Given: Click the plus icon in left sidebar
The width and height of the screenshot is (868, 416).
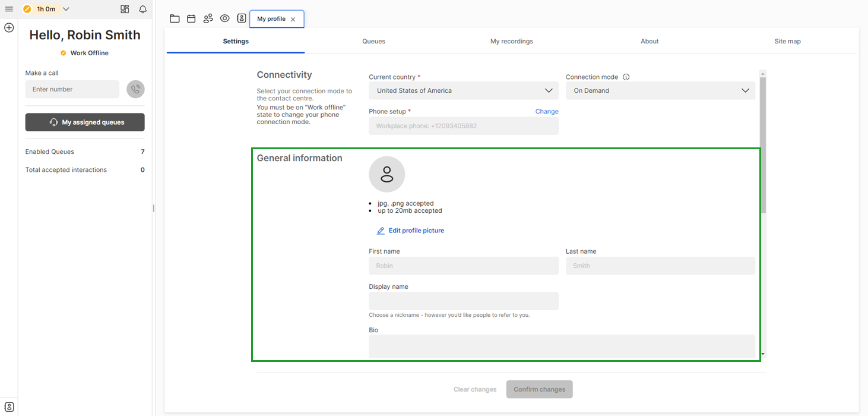Looking at the screenshot, I should [x=9, y=27].
